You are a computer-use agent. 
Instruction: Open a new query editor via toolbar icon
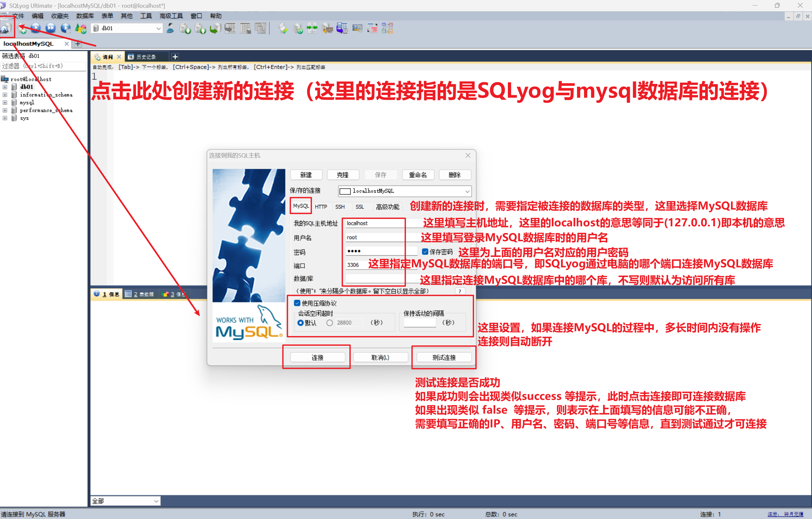coord(22,28)
